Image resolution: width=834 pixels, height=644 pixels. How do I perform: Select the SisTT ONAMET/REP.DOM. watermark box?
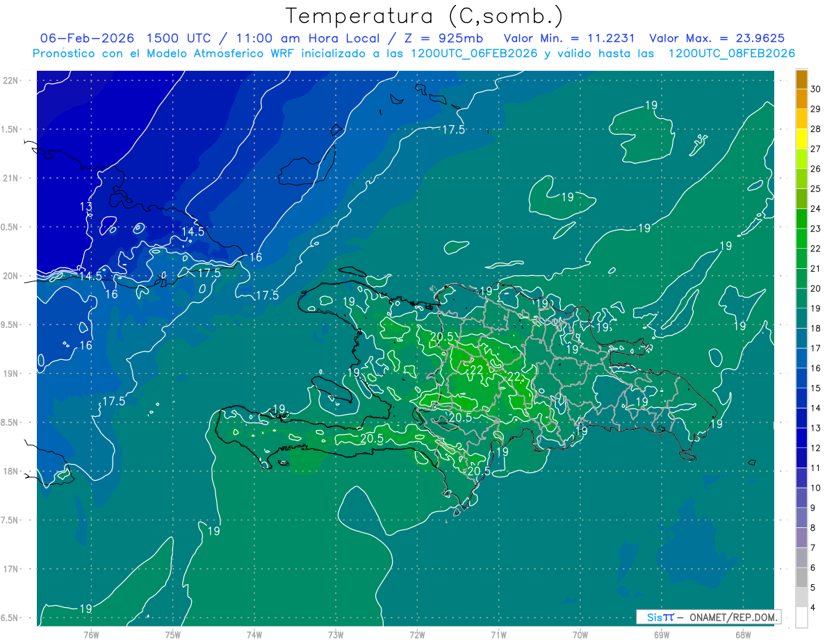tap(708, 617)
